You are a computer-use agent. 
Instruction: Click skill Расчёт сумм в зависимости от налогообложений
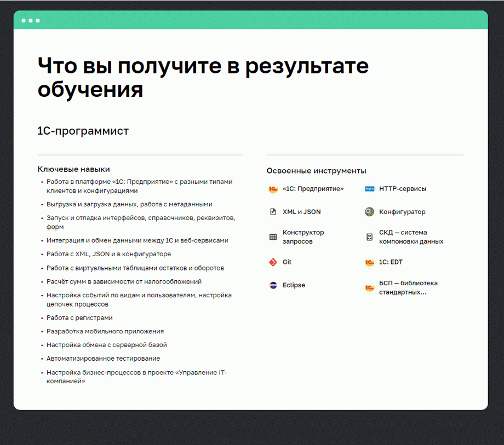[x=124, y=281]
